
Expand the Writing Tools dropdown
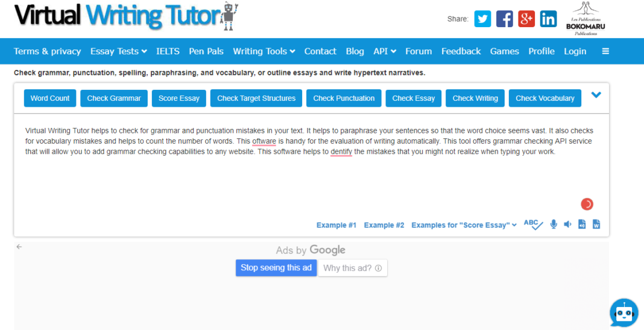264,51
